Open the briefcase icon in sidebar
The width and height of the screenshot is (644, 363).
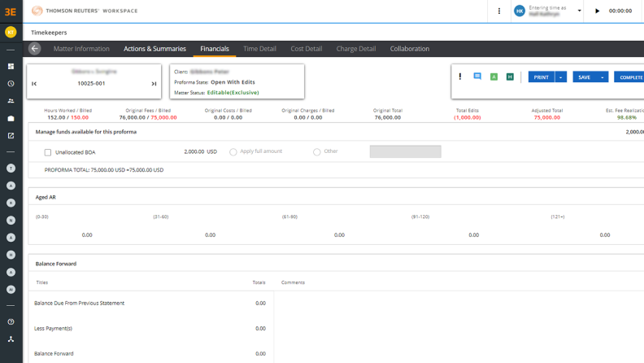[x=11, y=118]
